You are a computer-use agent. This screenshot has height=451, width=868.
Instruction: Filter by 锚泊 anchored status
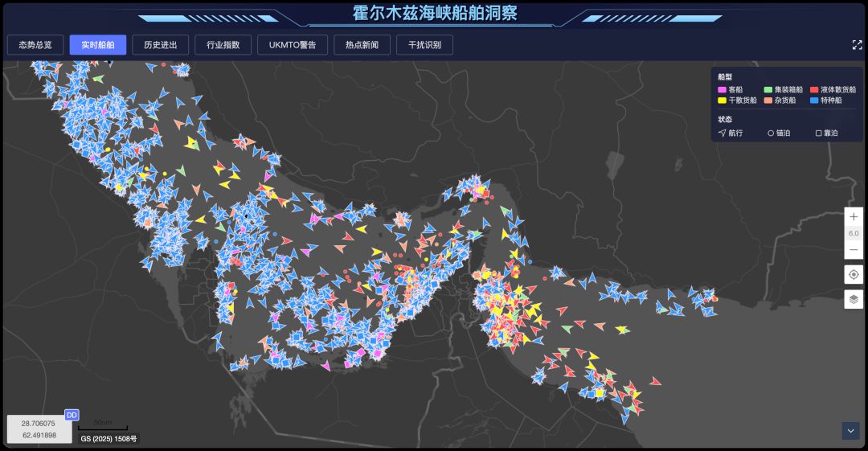pyautogui.click(x=779, y=133)
